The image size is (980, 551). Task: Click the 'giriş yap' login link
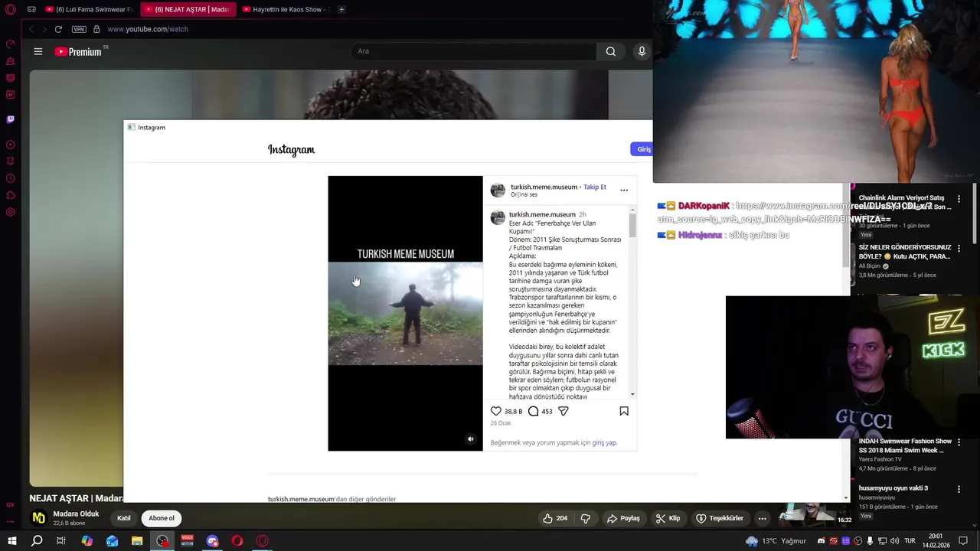click(x=604, y=442)
